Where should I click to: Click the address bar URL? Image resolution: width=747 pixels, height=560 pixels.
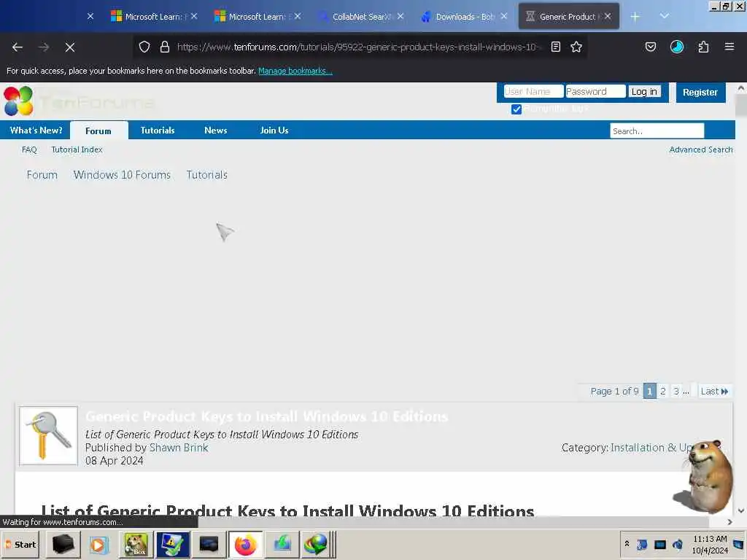[x=357, y=47]
